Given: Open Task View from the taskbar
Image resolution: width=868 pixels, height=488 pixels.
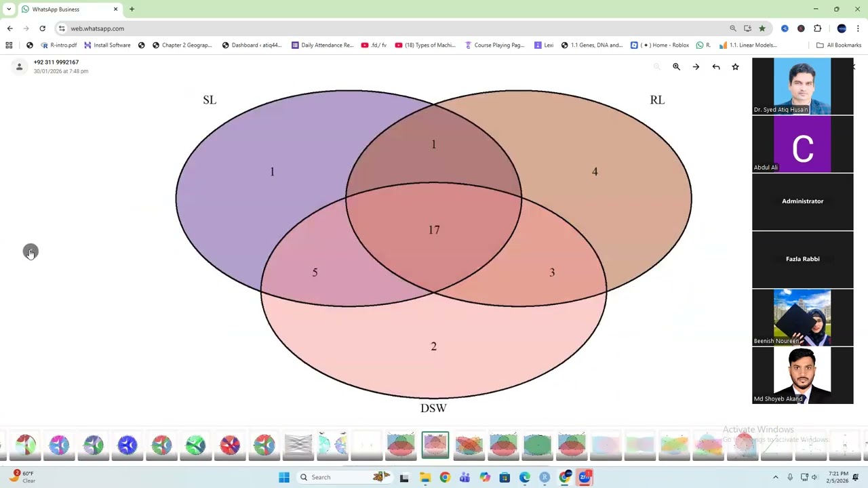Looking at the screenshot, I should point(404,477).
